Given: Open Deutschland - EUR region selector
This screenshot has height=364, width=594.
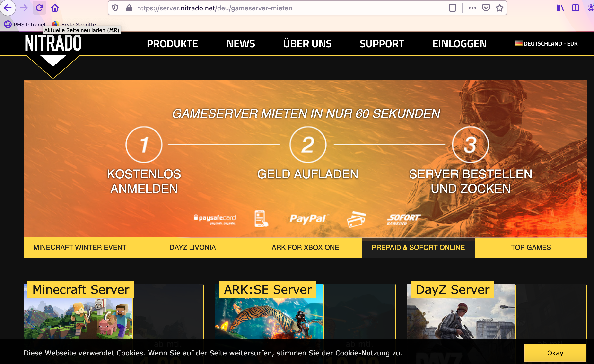Looking at the screenshot, I should coord(546,44).
